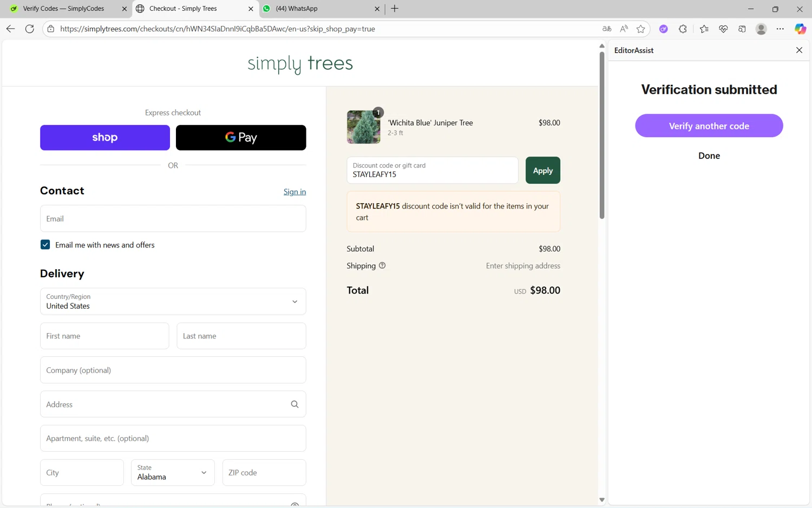Click the search icon in Address field
Viewport: 812px width, 508px height.
tap(294, 404)
